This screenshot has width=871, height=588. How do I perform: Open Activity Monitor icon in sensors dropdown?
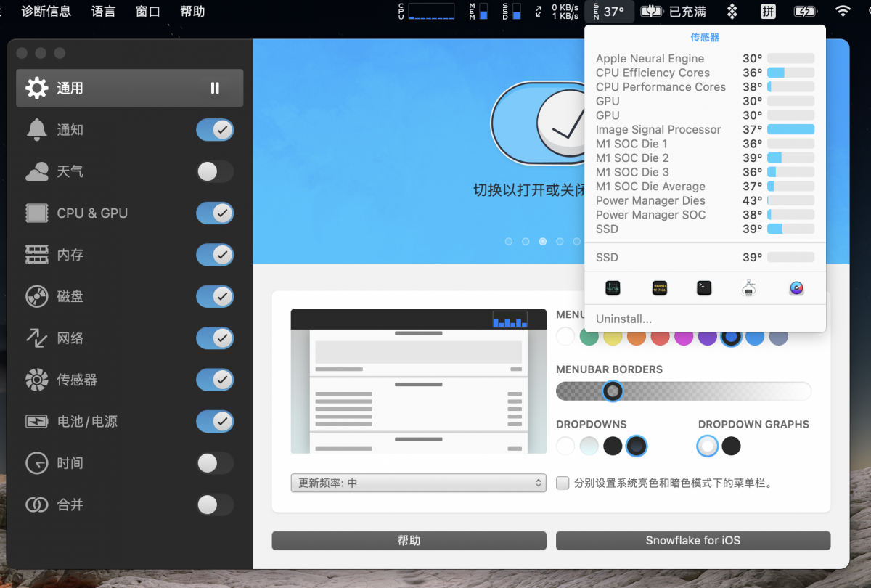[x=613, y=288]
